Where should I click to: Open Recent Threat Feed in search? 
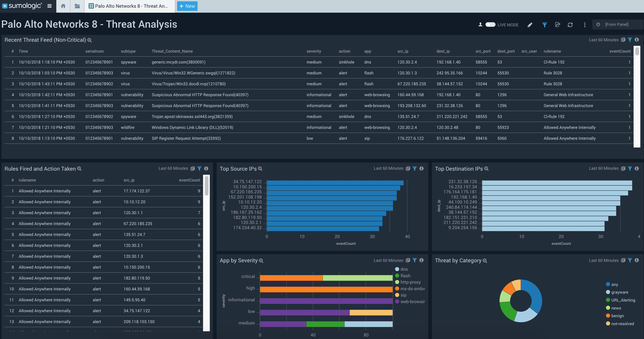(x=89, y=40)
